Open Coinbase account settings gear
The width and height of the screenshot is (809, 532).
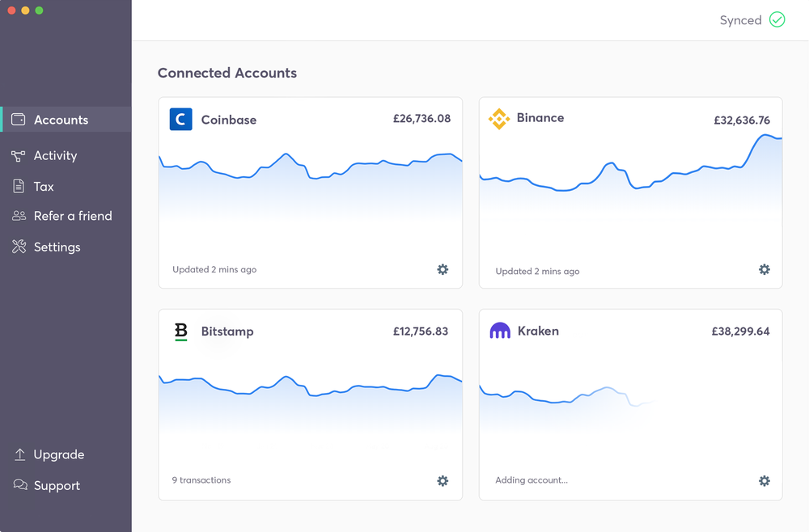coord(443,269)
